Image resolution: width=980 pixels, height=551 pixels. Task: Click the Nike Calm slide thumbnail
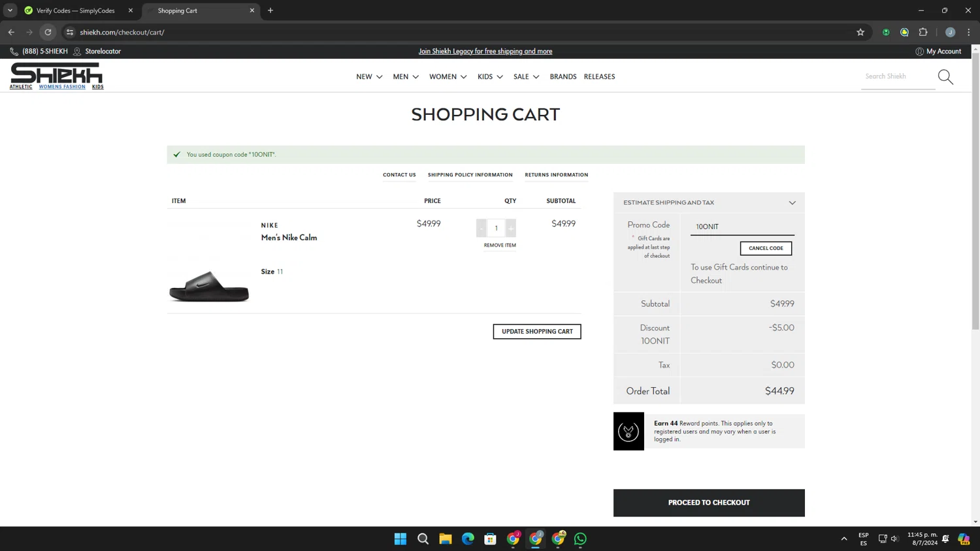(x=209, y=286)
